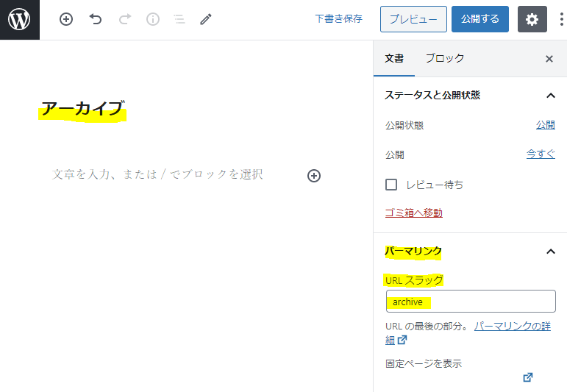Change publish date via 今すぐ link

click(x=541, y=154)
